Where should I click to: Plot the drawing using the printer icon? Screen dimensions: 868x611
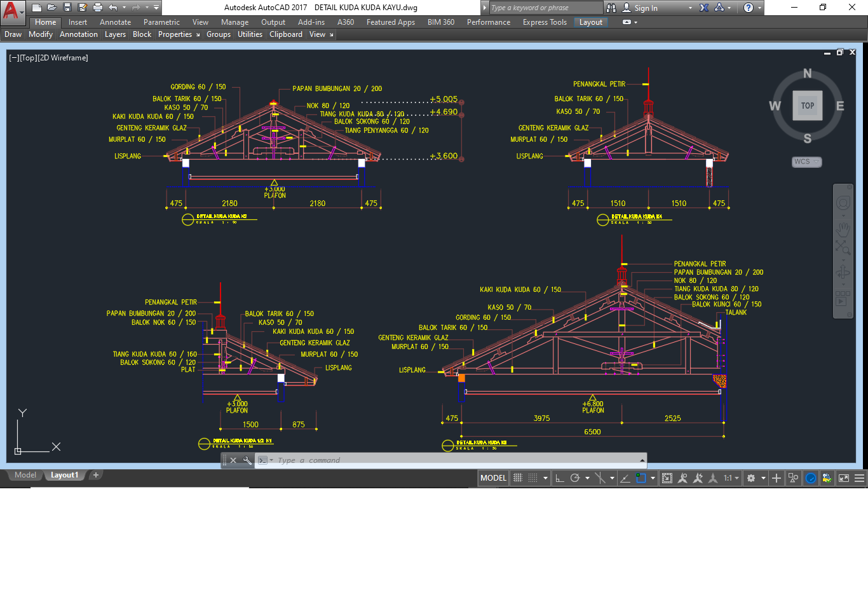click(x=98, y=8)
